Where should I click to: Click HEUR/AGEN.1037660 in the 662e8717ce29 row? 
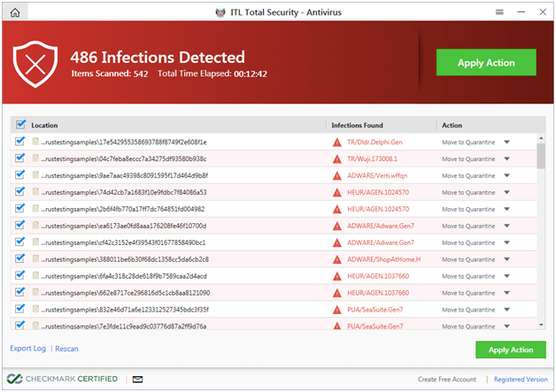[378, 293]
